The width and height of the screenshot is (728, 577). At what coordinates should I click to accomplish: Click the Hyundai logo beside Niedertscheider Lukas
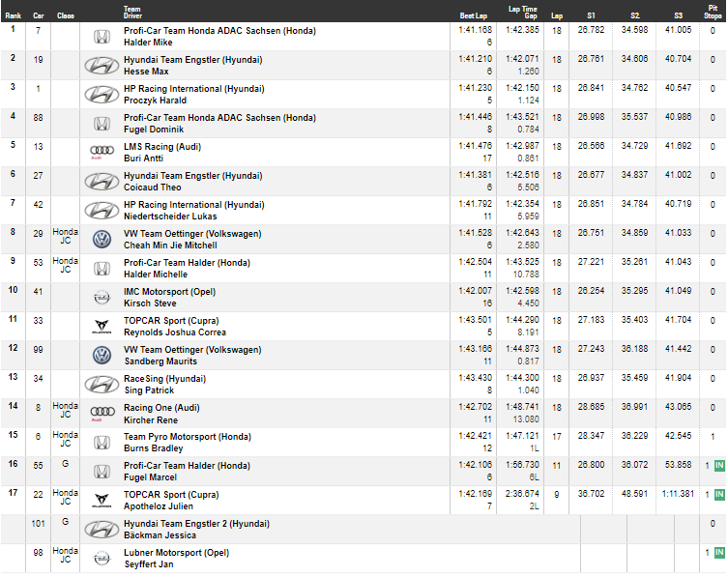102,211
